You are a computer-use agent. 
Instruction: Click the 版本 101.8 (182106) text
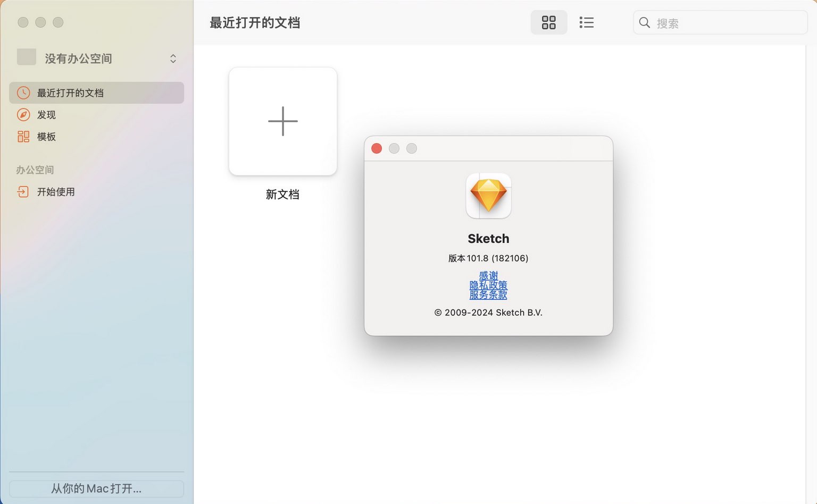point(488,258)
